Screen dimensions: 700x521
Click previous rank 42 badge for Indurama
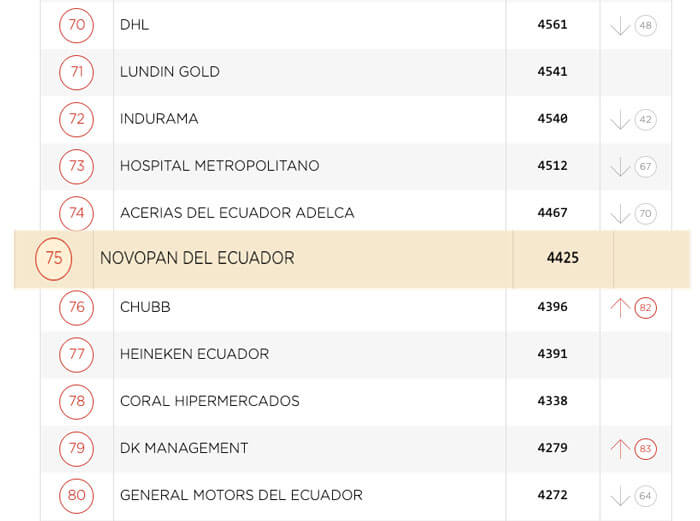pyautogui.click(x=645, y=120)
